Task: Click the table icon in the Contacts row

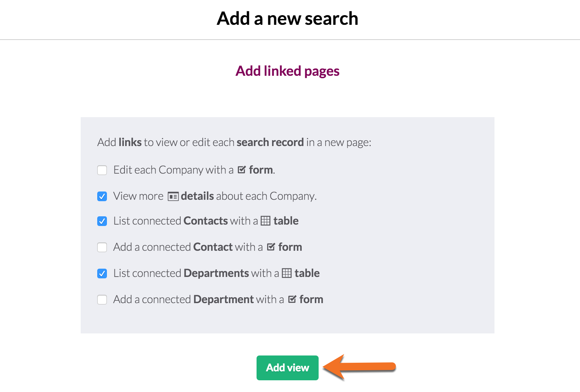Action: point(266,221)
